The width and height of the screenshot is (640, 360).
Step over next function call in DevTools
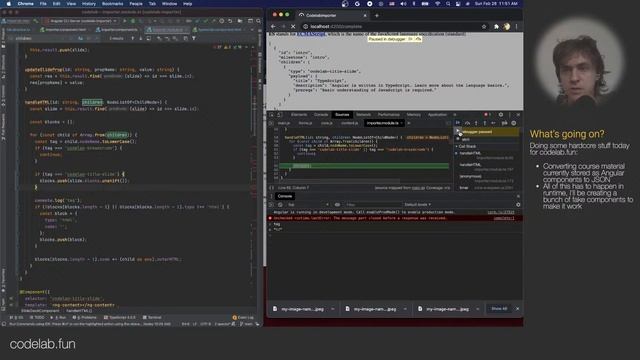pyautogui.click(x=467, y=123)
